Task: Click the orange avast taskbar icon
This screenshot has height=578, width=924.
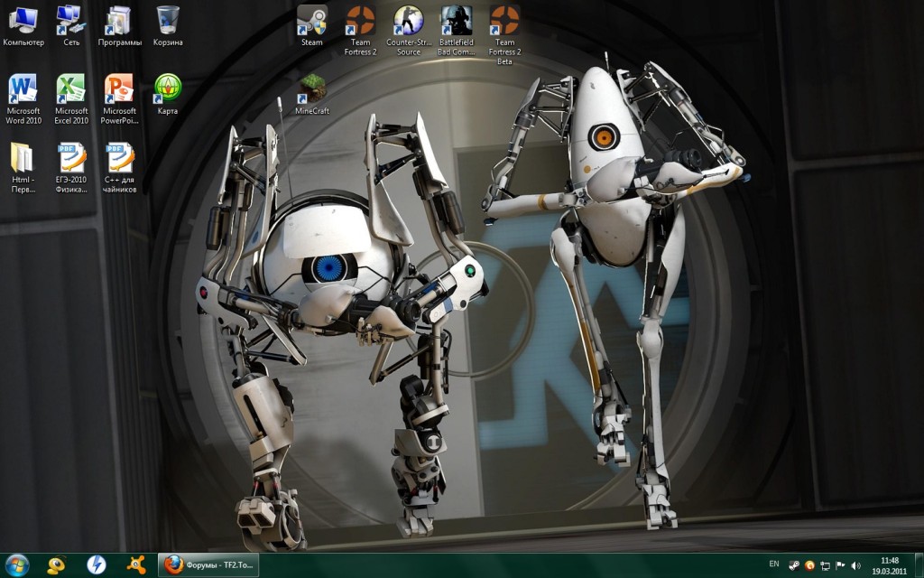Action: tap(136, 565)
